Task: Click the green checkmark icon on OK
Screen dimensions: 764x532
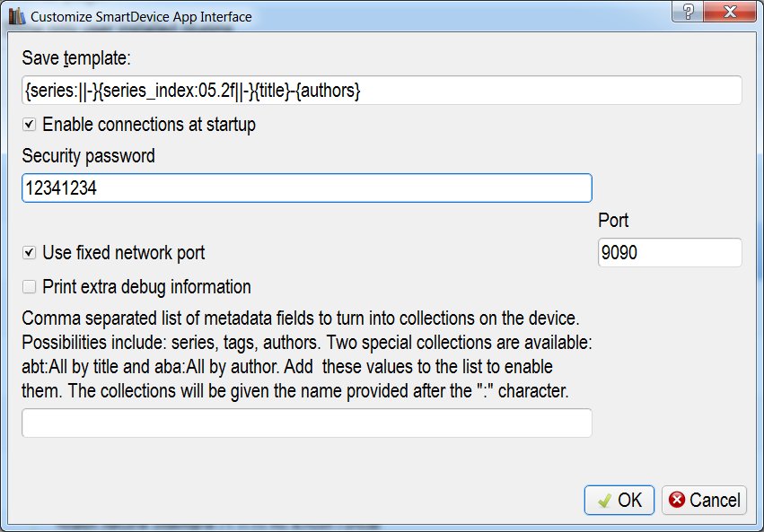Action: click(x=605, y=501)
